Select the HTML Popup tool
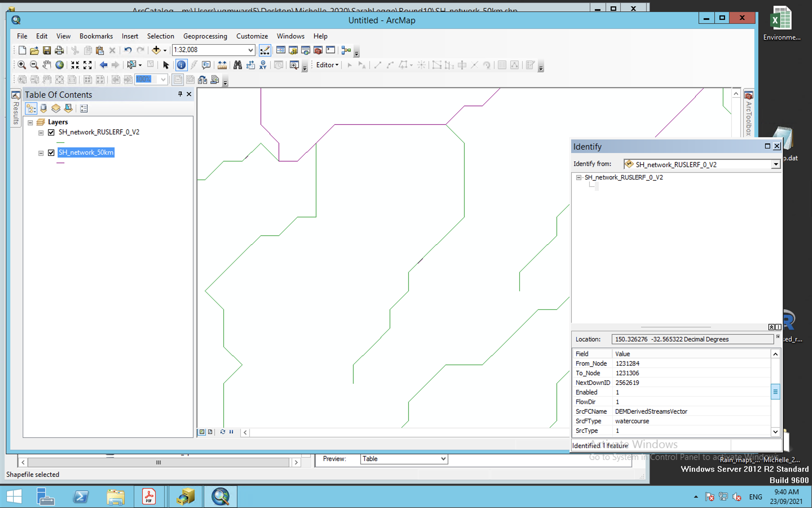The height and width of the screenshot is (508, 812). [206, 65]
